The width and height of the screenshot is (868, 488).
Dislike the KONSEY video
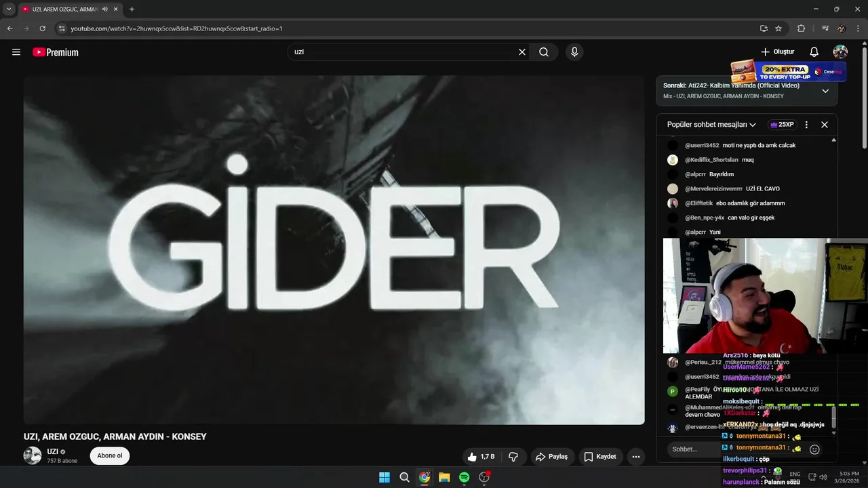pos(513,457)
